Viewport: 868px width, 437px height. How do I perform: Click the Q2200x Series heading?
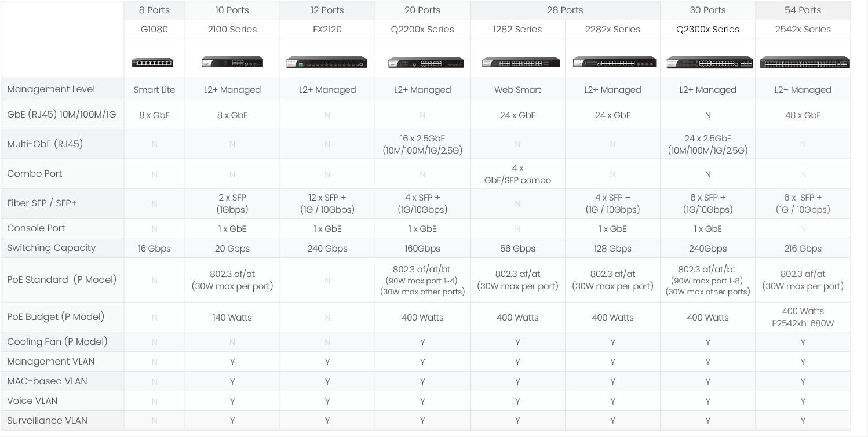(x=422, y=30)
